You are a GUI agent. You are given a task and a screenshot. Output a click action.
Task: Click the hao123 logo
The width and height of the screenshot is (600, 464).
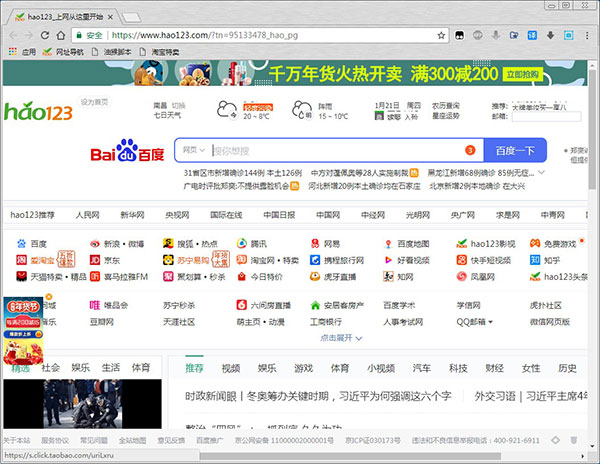(38, 113)
